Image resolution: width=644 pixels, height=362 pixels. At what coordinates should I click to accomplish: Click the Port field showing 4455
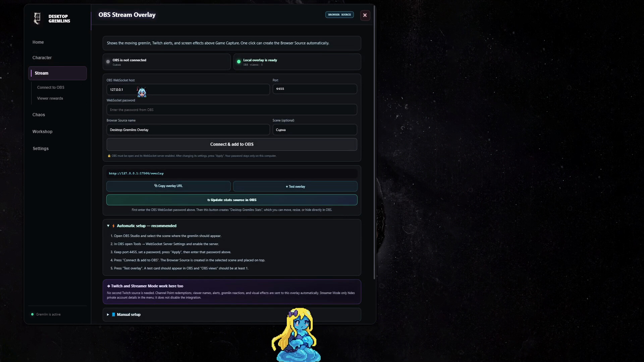(x=315, y=89)
